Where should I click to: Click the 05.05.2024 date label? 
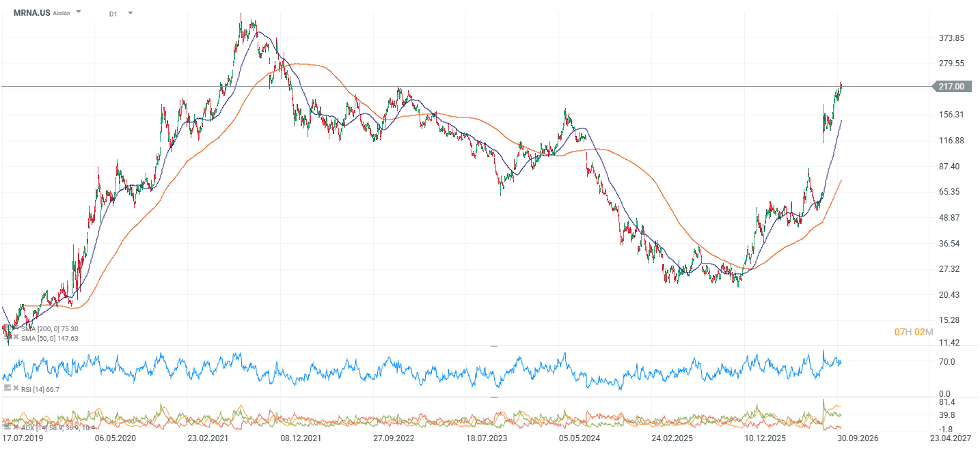point(580,438)
